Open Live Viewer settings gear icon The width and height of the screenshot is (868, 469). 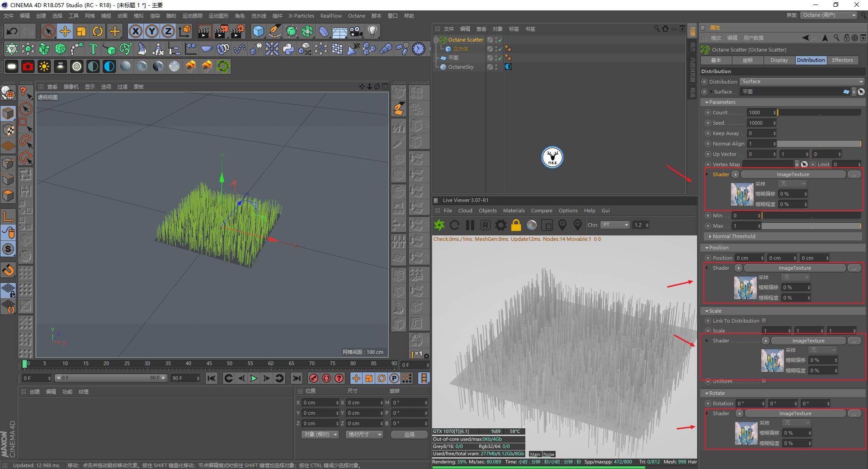pyautogui.click(x=500, y=225)
